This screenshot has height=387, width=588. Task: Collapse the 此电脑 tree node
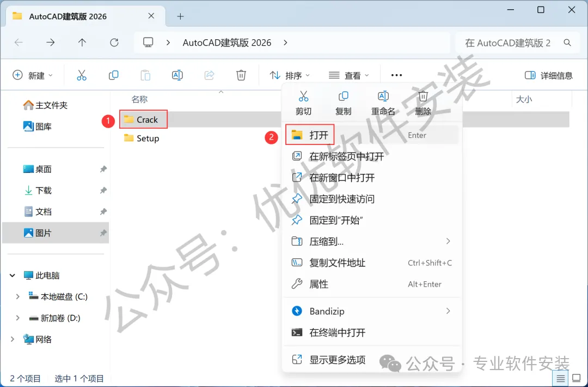pyautogui.click(x=13, y=275)
